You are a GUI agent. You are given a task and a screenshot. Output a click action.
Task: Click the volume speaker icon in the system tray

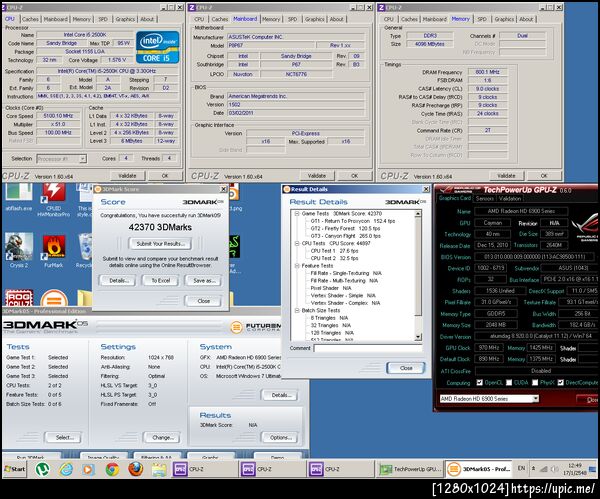554,469
